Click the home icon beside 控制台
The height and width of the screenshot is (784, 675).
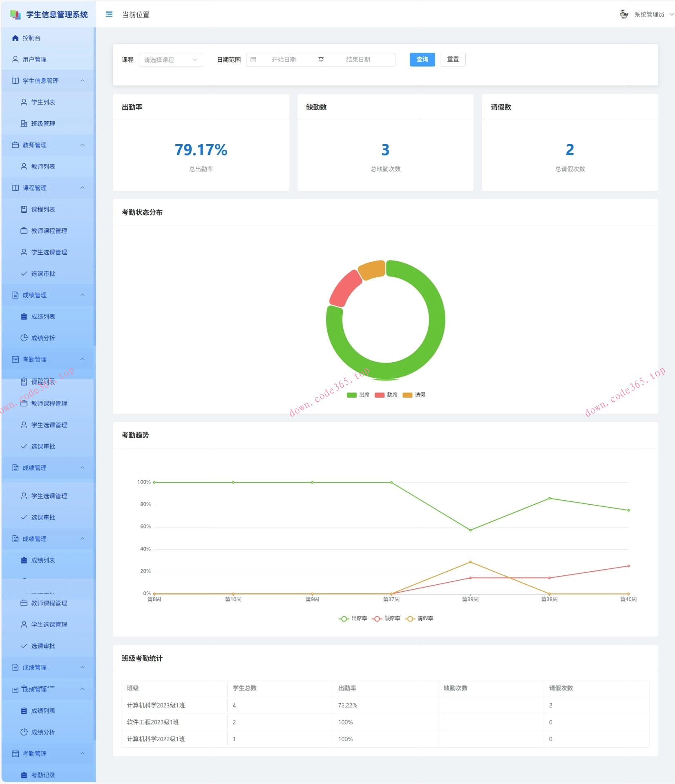[16, 38]
